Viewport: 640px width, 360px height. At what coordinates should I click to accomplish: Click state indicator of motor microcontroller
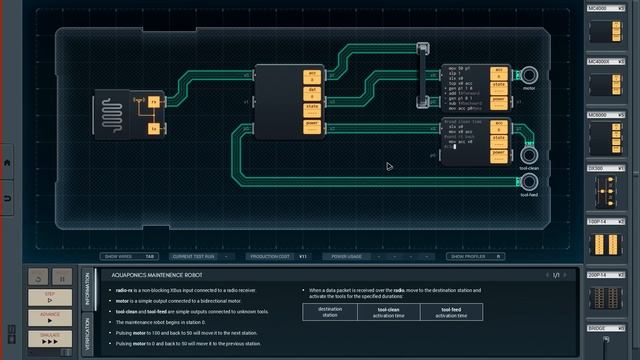click(499, 88)
